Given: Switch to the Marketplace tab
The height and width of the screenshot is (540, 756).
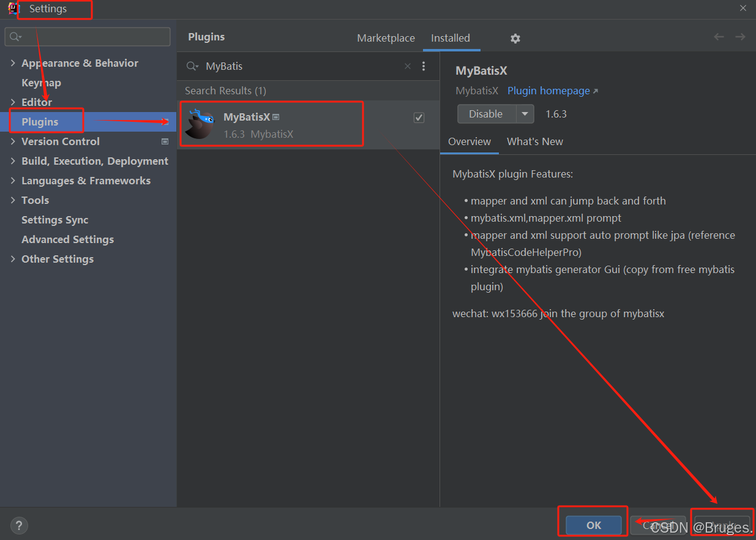Looking at the screenshot, I should (386, 38).
